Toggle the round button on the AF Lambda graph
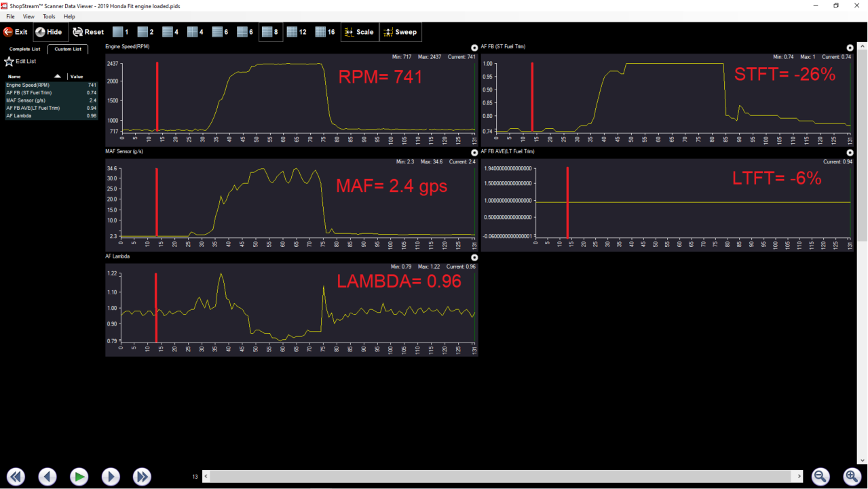868x489 pixels. [474, 258]
